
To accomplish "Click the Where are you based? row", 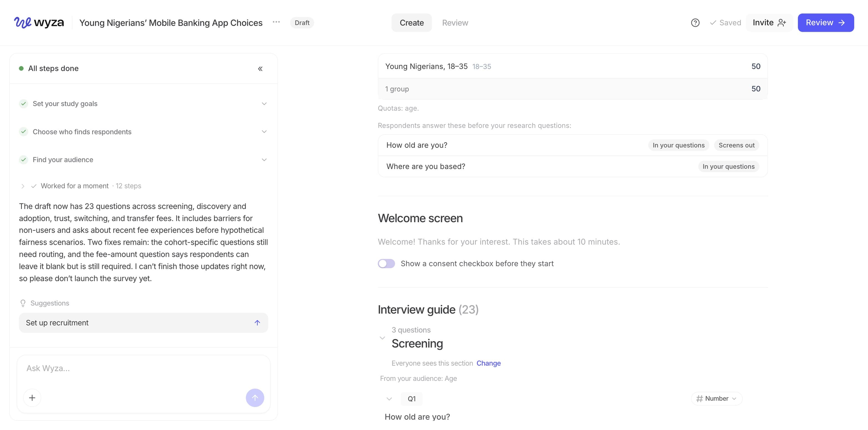I will pos(572,166).
